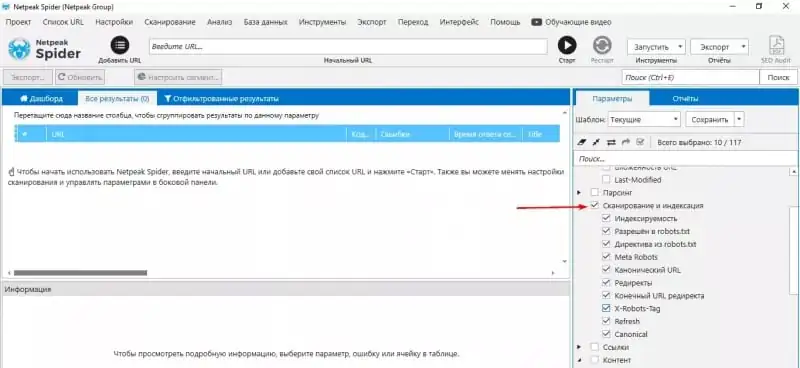The height and width of the screenshot is (368, 800).
Task: Open the Настройки menu
Action: (114, 22)
